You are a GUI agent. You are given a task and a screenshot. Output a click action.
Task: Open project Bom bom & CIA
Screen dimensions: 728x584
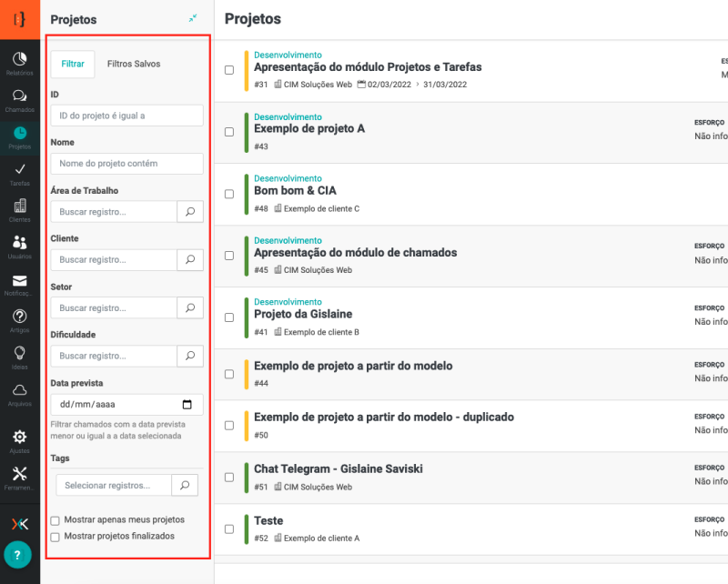point(295,191)
